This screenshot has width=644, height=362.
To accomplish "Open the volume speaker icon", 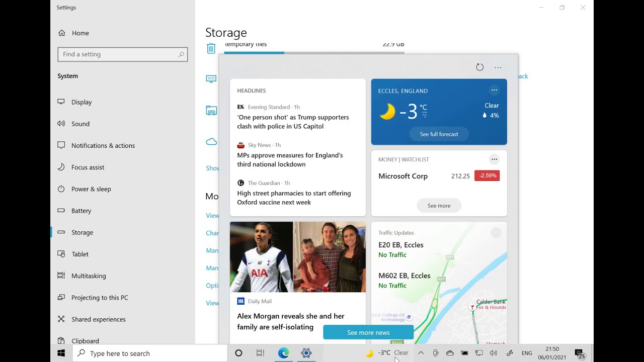I will pyautogui.click(x=493, y=353).
